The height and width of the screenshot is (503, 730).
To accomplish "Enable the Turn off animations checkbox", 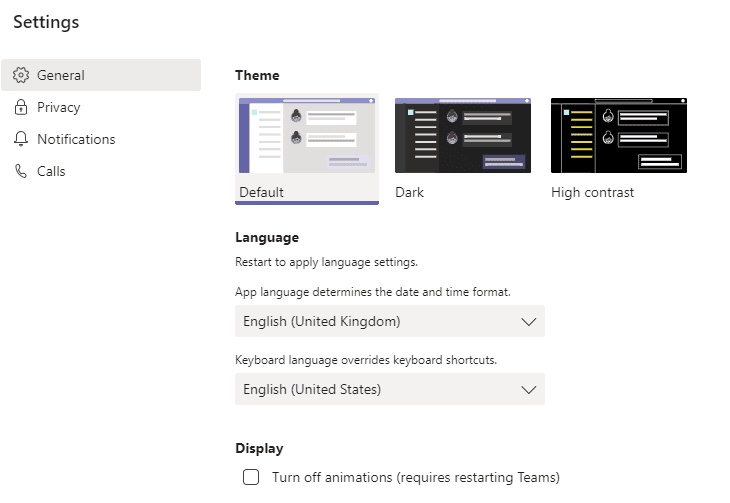I will (251, 477).
